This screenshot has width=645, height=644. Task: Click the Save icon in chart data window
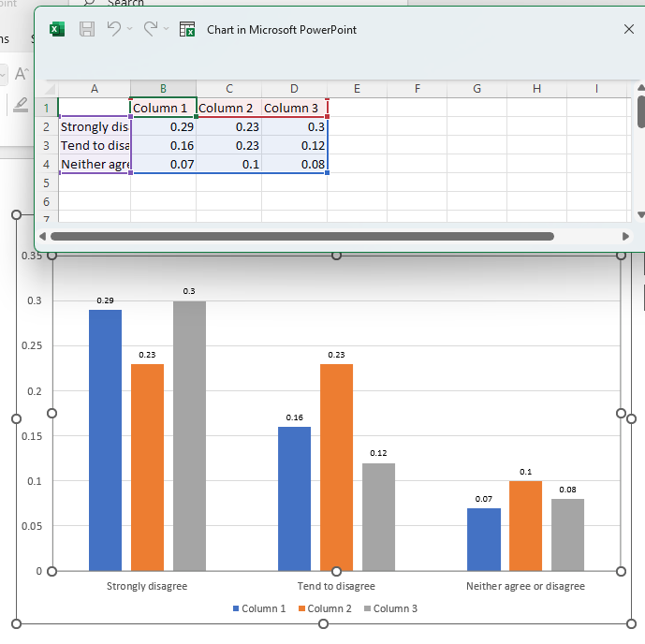click(87, 29)
